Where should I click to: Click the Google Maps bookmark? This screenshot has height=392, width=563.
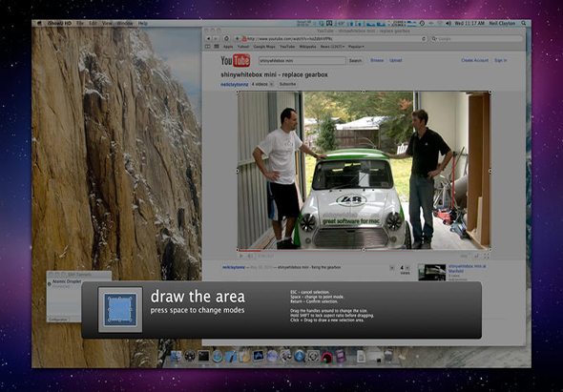pos(264,47)
